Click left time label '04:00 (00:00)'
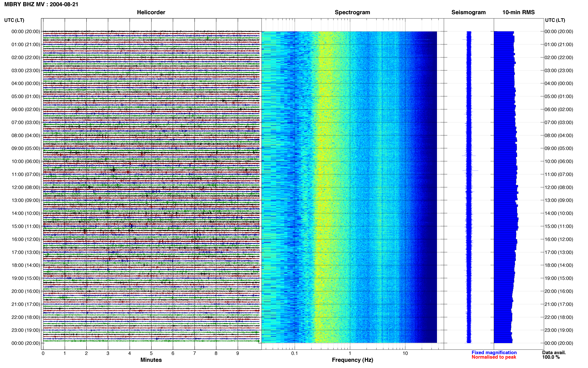The height and width of the screenshot is (368, 588). pyautogui.click(x=26, y=83)
